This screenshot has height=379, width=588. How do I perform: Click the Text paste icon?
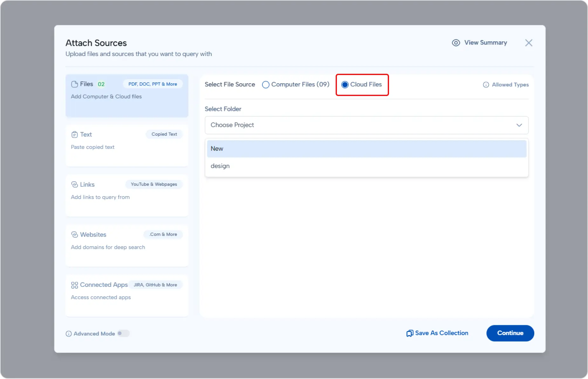(x=74, y=134)
